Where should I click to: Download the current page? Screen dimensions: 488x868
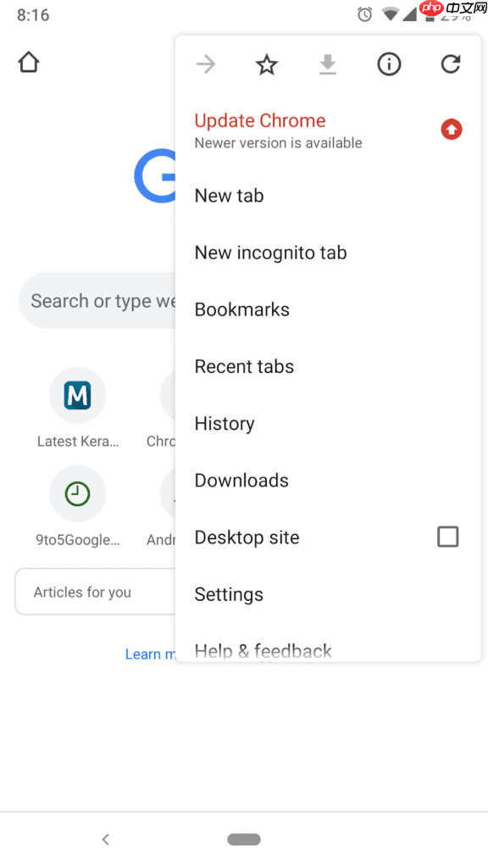click(x=328, y=64)
